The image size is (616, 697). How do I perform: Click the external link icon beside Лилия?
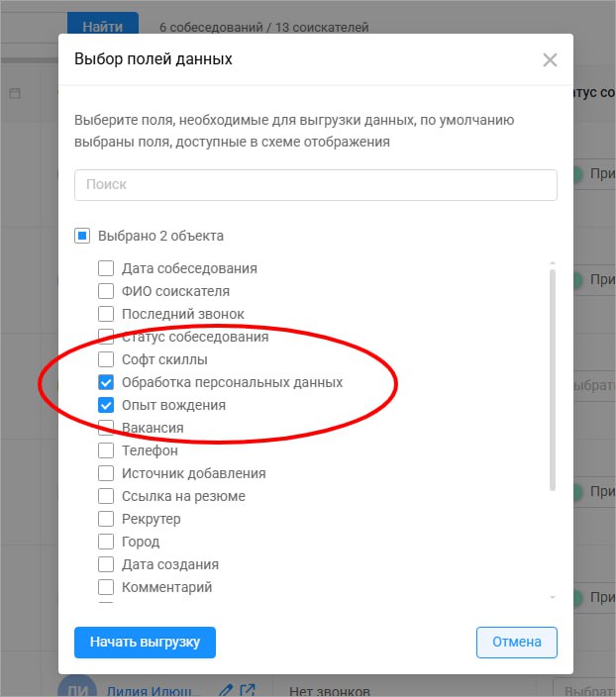coord(248,690)
